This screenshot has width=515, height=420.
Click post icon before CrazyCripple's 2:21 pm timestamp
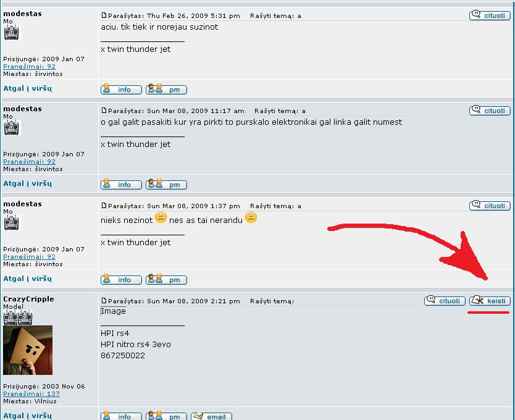(104, 301)
